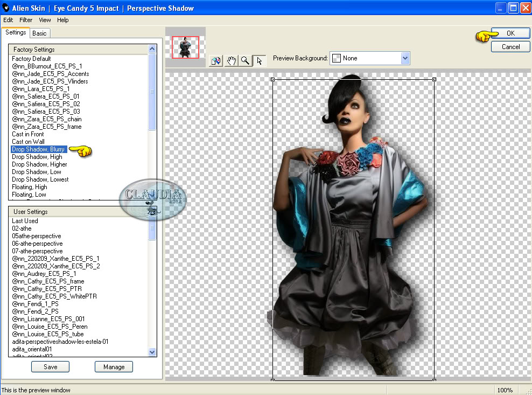Click the Preview Background color swatch
The image size is (532, 395).
pyautogui.click(x=336, y=58)
